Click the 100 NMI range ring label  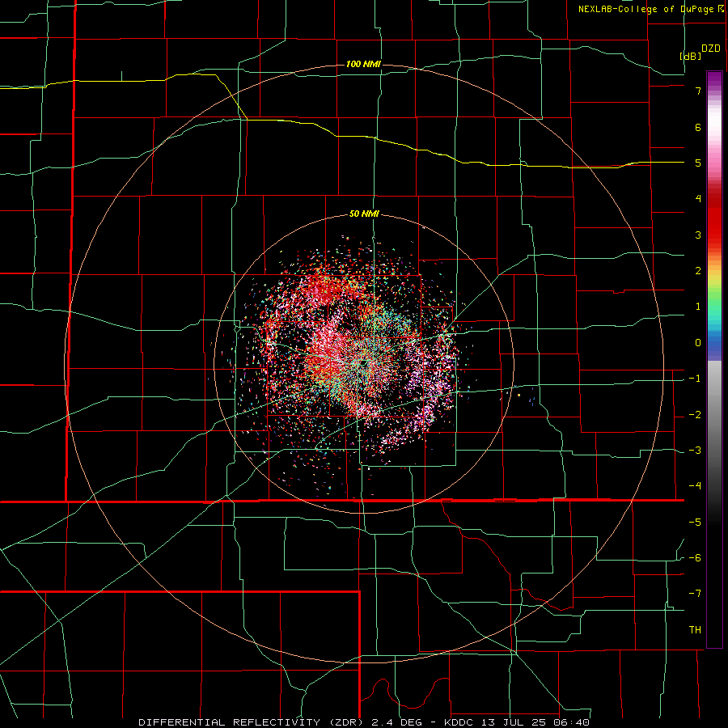point(363,64)
